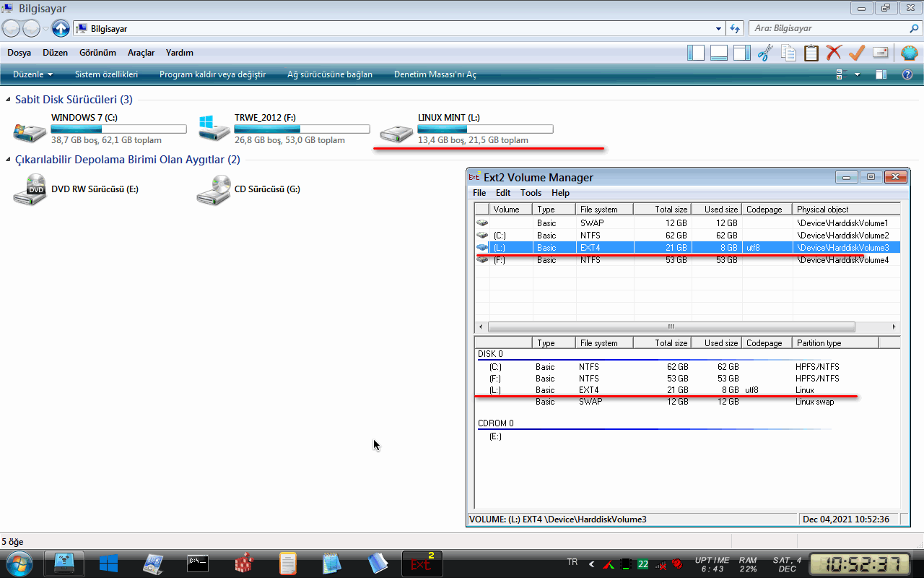The width and height of the screenshot is (924, 578).
Task: Toggle the preview pane button on command bar
Action: pos(881,74)
